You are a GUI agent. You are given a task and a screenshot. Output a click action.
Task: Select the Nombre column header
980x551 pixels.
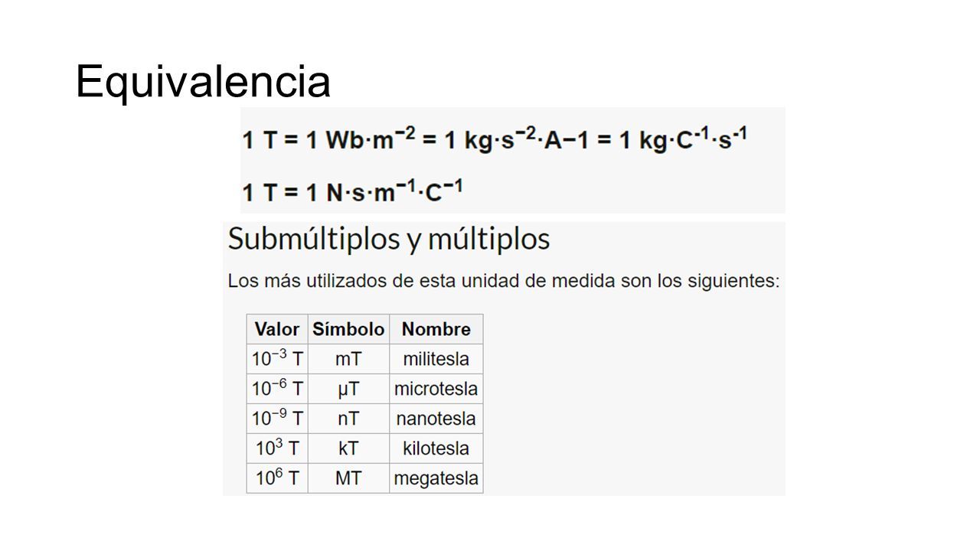[436, 329]
